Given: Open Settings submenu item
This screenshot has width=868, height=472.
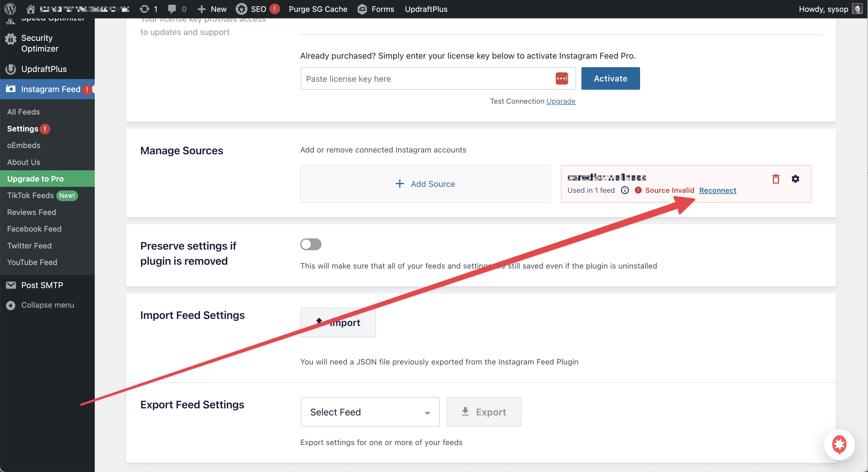Looking at the screenshot, I should (22, 129).
